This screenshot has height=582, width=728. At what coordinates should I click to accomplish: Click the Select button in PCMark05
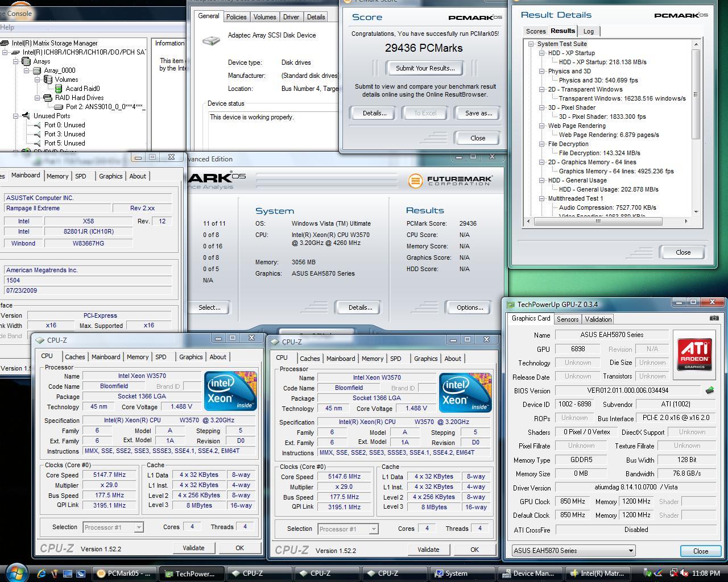click(209, 307)
